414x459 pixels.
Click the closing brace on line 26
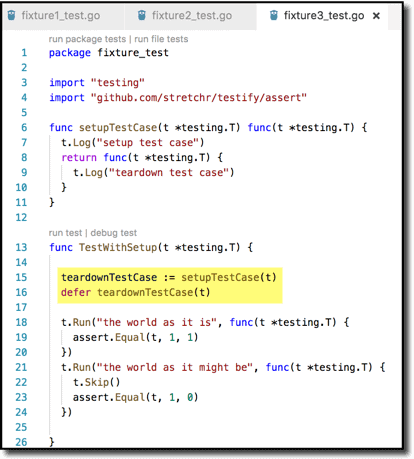(x=52, y=442)
